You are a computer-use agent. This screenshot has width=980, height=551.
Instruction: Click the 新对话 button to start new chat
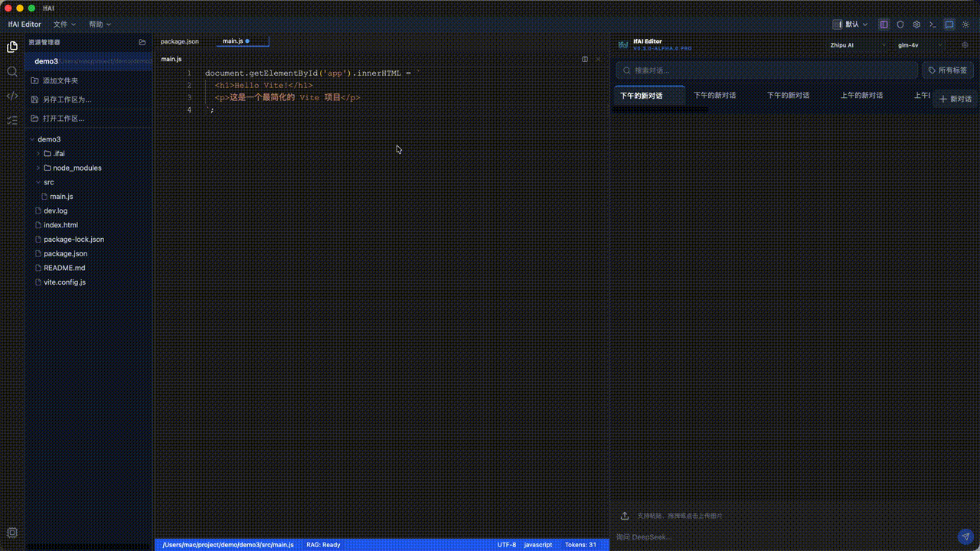pos(955,99)
